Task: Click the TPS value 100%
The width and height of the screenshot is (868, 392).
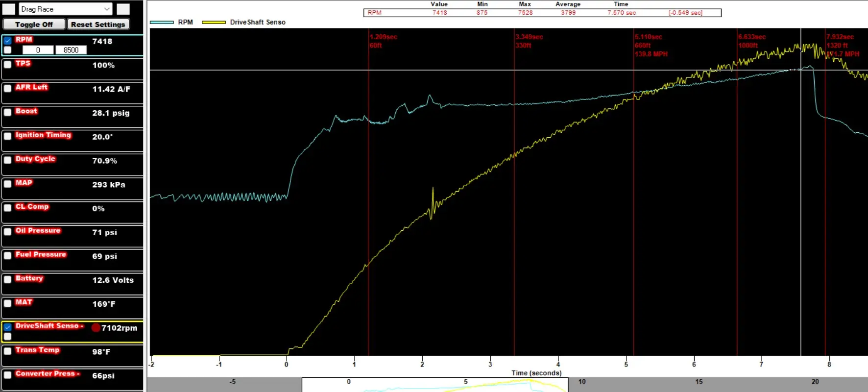Action: (103, 65)
